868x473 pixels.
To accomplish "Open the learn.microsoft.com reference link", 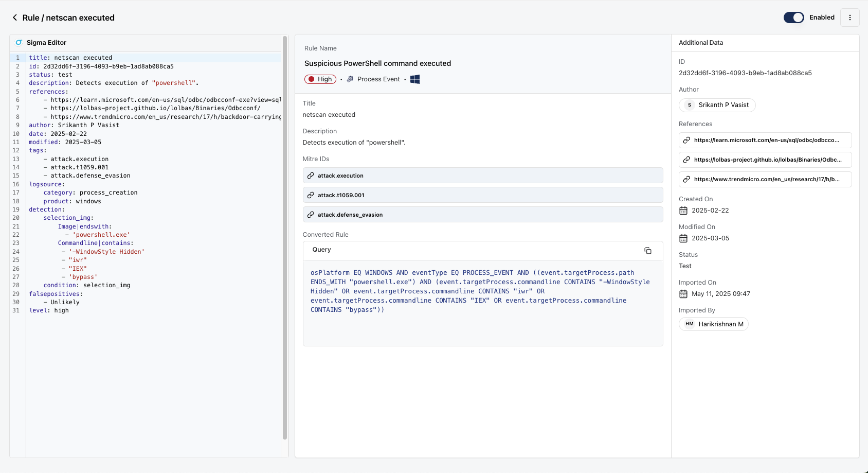I will click(x=765, y=140).
